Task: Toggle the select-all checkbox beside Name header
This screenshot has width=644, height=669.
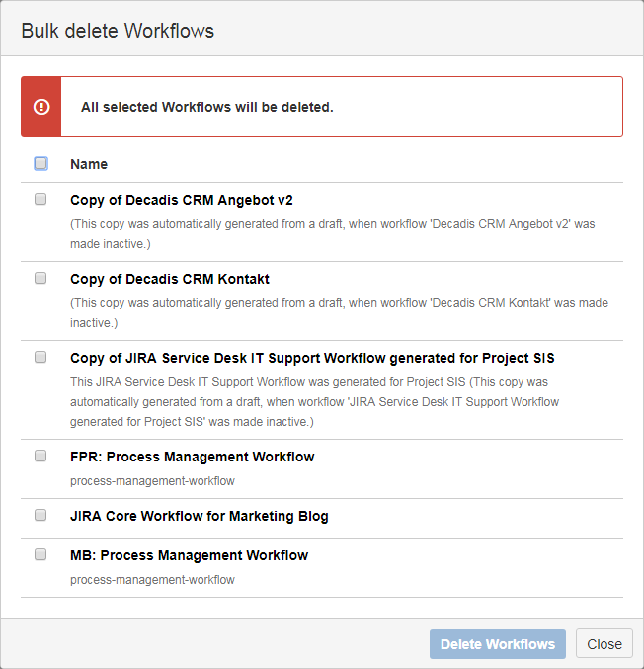Action: click(x=40, y=163)
